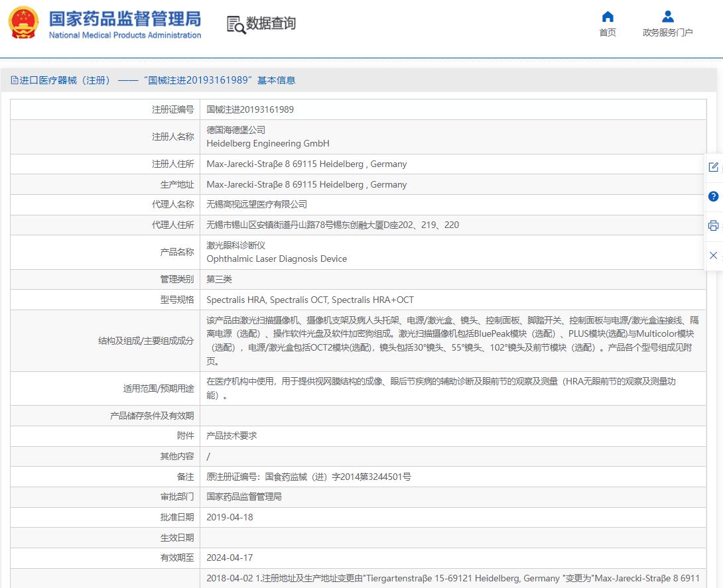Click the 首页 text link

click(608, 32)
